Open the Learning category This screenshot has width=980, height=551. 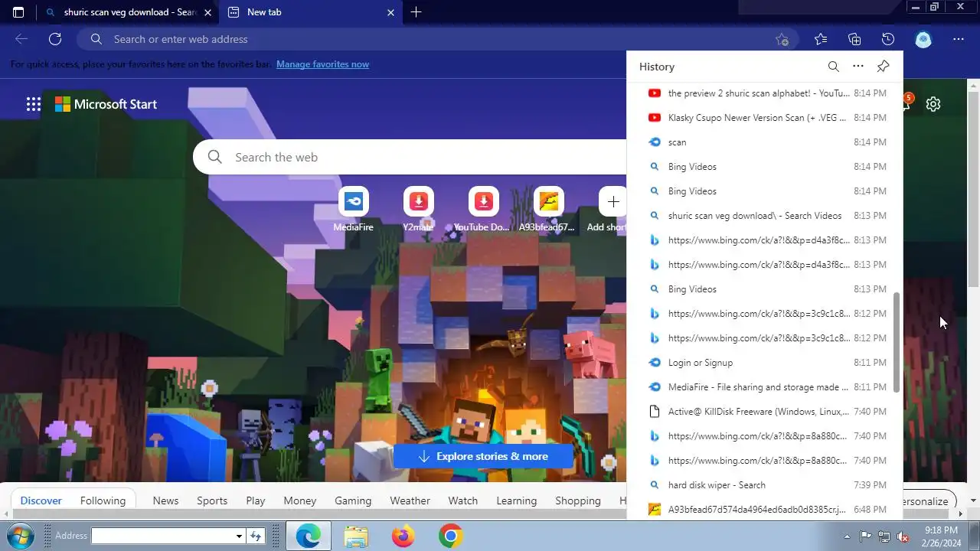[516, 500]
